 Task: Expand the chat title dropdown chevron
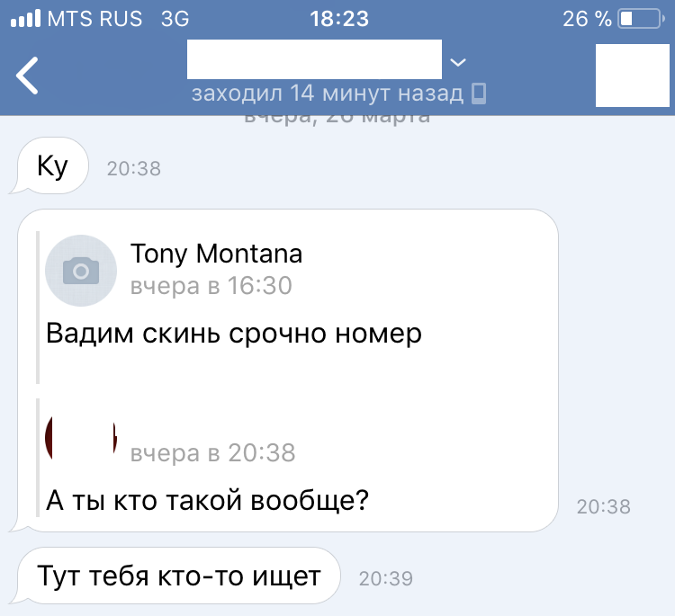pos(457,62)
